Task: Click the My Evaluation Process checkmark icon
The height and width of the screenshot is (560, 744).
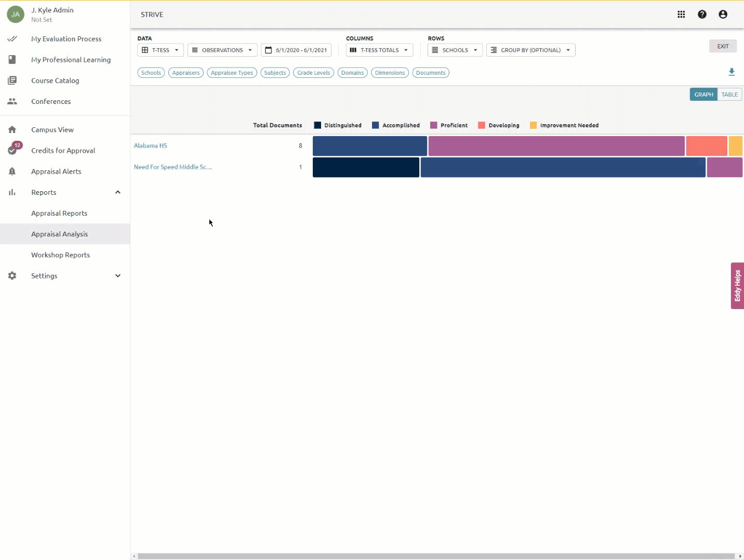Action: (12, 39)
